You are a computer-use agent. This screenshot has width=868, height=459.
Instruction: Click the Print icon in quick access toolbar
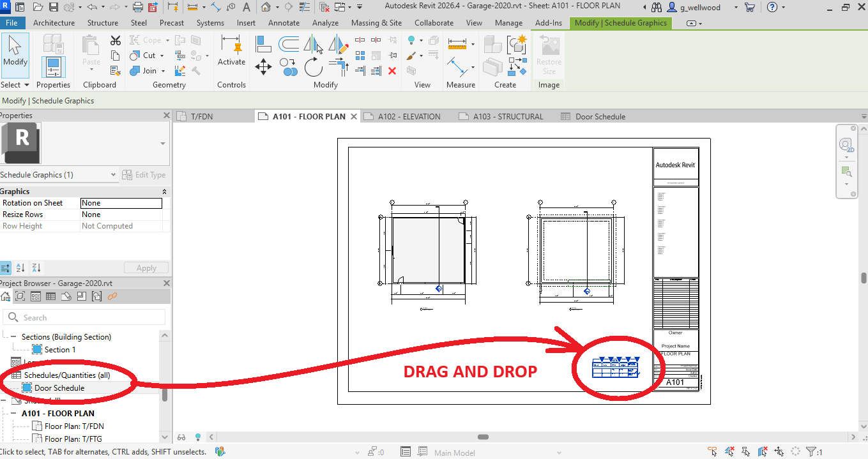[x=137, y=8]
